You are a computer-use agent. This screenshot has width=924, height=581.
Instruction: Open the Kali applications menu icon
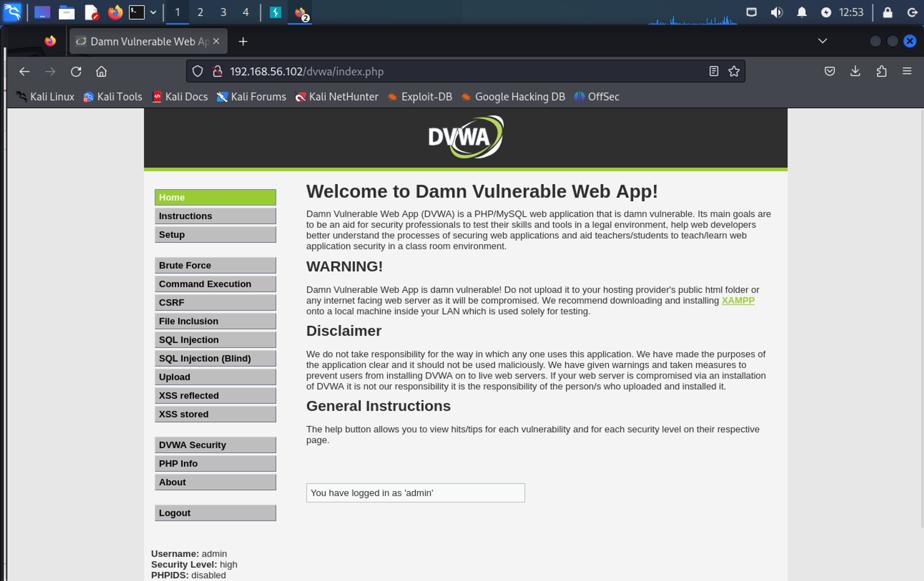coord(12,12)
